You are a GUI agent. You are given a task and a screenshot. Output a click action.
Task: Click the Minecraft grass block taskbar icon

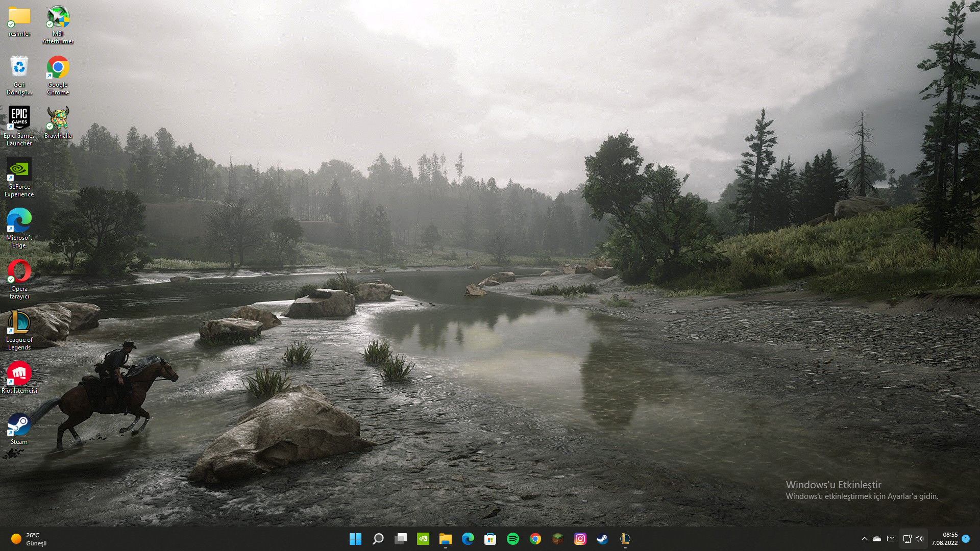tap(557, 539)
